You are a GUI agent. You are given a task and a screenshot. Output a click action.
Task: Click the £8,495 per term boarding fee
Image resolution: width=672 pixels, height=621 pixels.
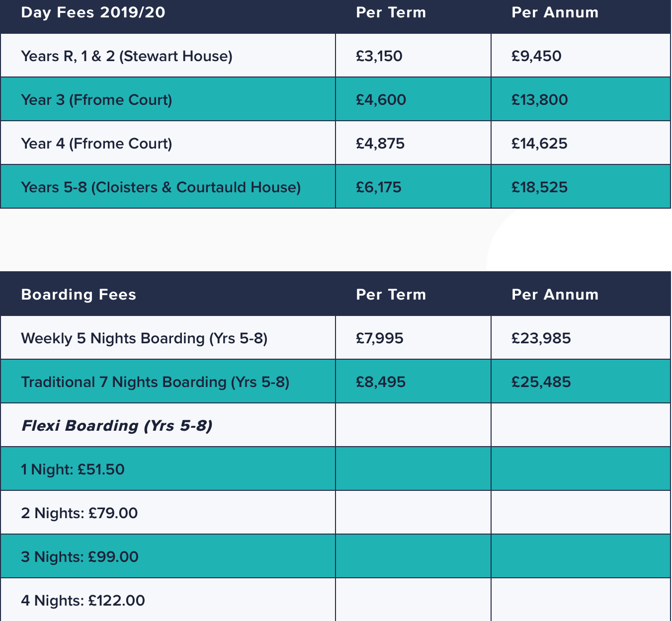click(x=381, y=382)
